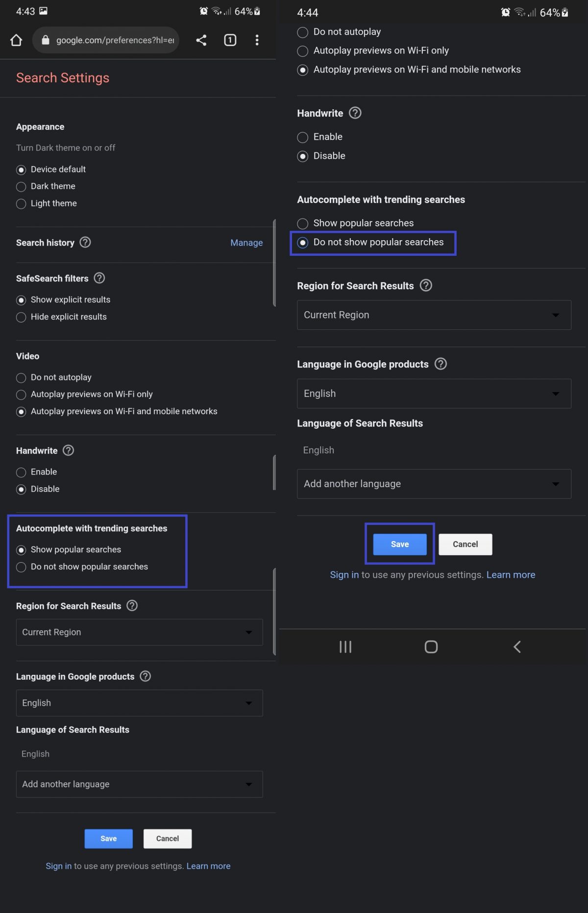The width and height of the screenshot is (588, 913).
Task: Select the Dark theme radio option
Action: tap(21, 187)
